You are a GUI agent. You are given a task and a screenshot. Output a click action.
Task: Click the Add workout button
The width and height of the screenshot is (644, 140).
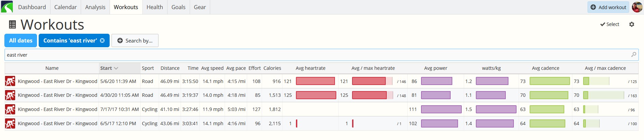tap(608, 7)
